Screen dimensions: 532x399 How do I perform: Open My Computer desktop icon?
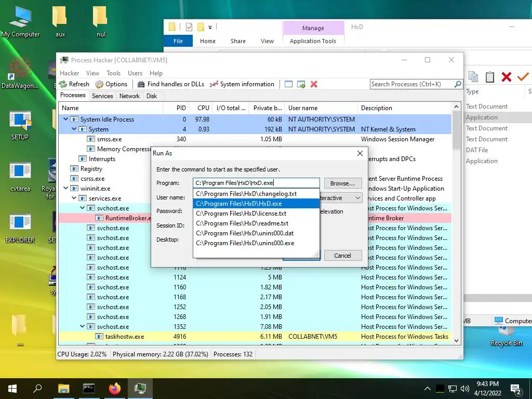[20, 21]
